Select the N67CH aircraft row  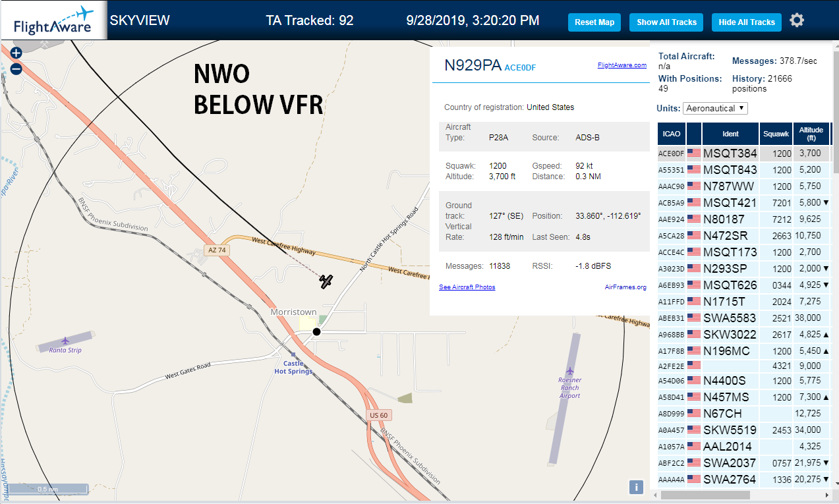(x=744, y=414)
